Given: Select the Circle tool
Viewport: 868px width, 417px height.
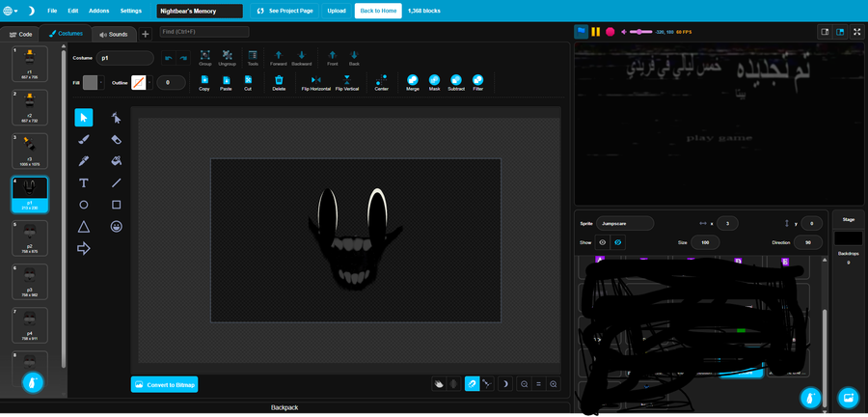Looking at the screenshot, I should pyautogui.click(x=84, y=205).
